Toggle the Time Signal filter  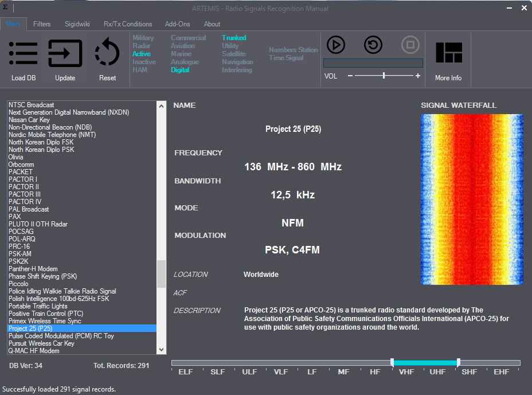coord(286,58)
